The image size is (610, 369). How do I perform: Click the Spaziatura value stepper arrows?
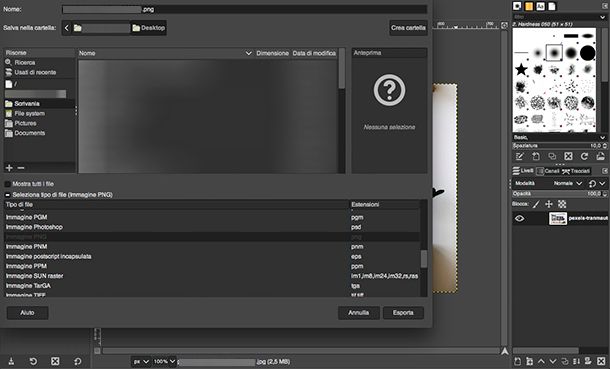(605, 146)
